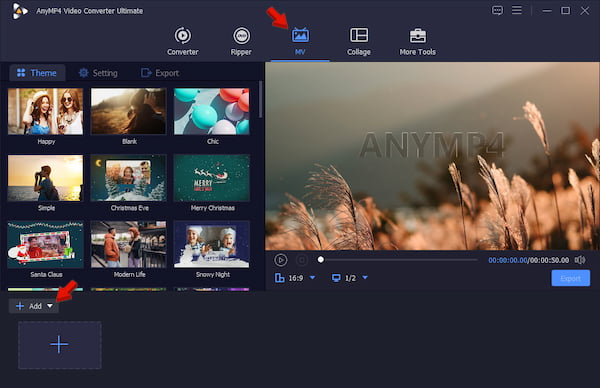Expand the Add dropdown arrow
This screenshot has width=600, height=388.
pyautogui.click(x=50, y=306)
